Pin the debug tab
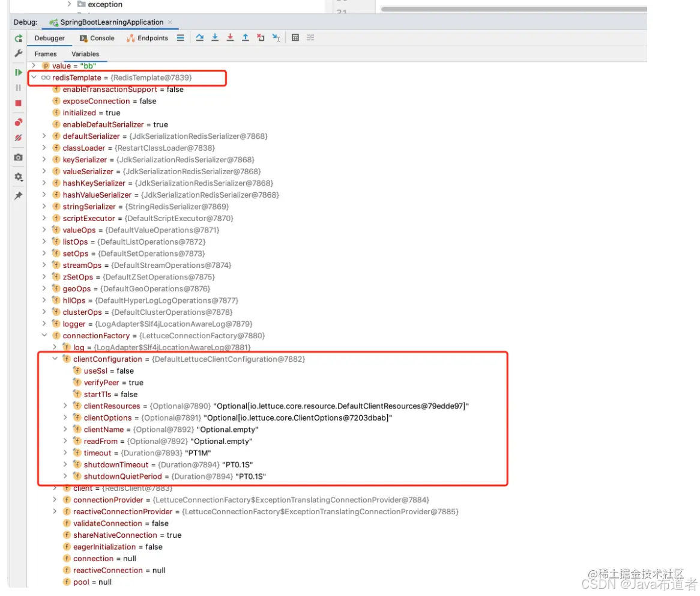The width and height of the screenshot is (700, 596). pos(18,196)
